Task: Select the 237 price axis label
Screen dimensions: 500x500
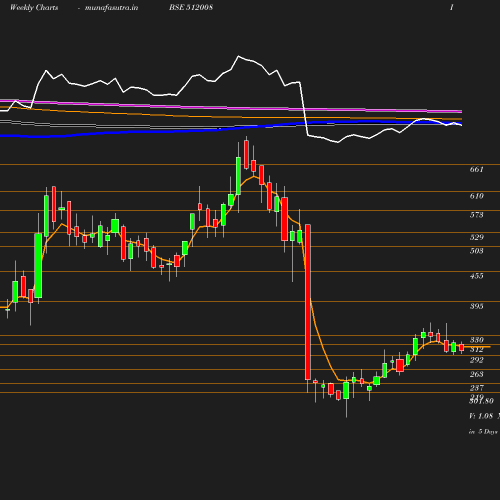Action: (x=477, y=388)
